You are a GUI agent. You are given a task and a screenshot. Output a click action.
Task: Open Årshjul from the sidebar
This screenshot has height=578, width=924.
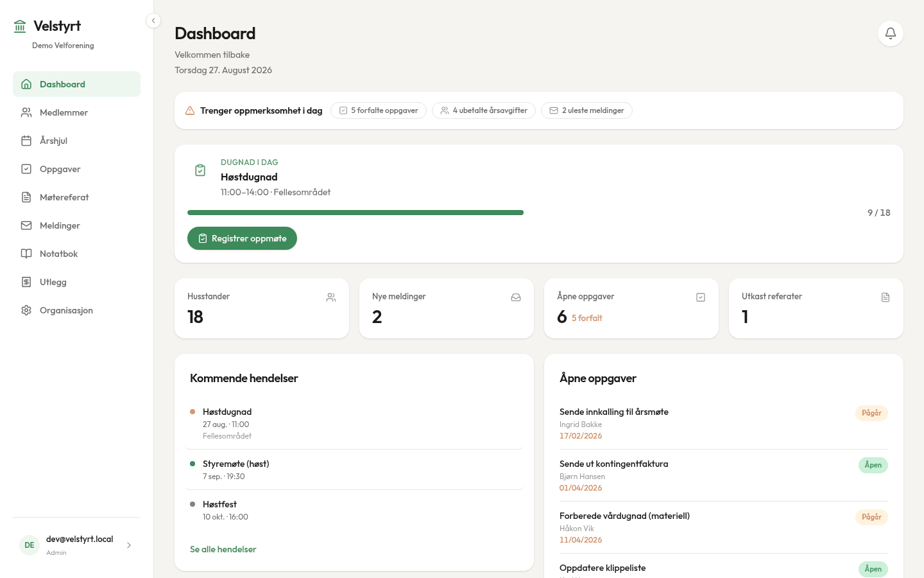point(76,141)
